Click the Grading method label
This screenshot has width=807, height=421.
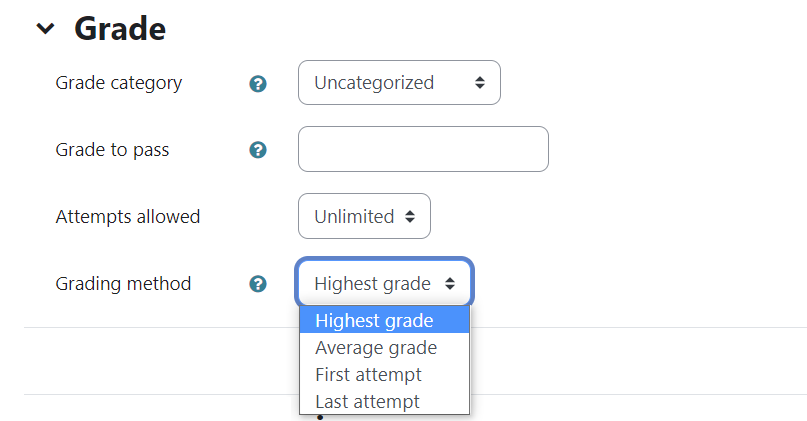pyautogui.click(x=124, y=284)
